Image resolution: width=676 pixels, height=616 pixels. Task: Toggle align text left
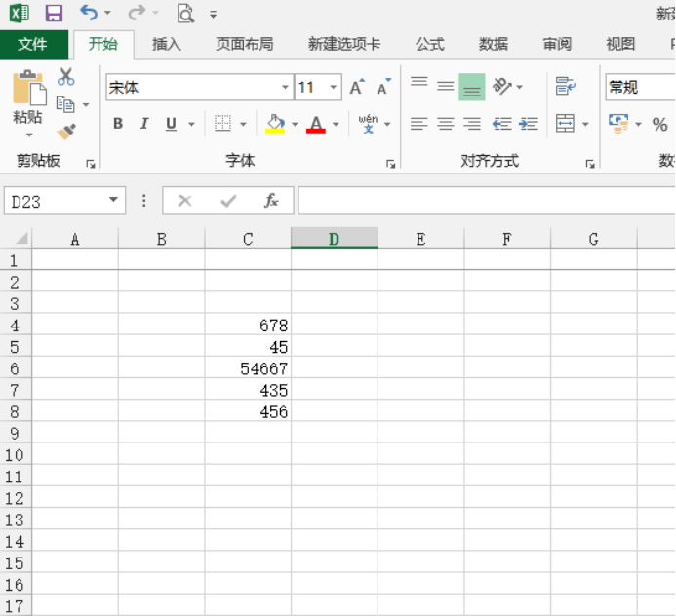click(x=419, y=124)
